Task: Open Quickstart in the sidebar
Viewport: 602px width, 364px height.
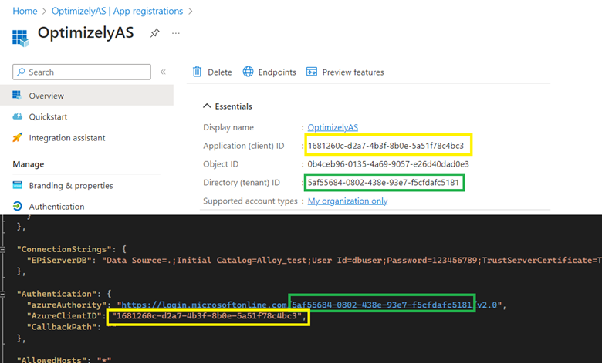Action: point(48,116)
